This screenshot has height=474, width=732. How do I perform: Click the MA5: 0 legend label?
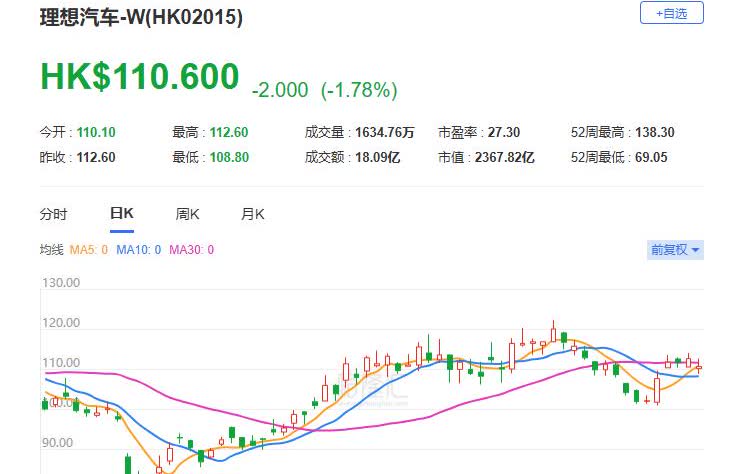(x=89, y=250)
